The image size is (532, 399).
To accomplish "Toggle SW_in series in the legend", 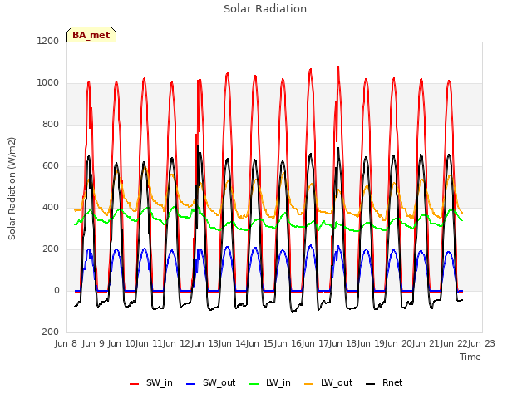I will click(x=151, y=383).
